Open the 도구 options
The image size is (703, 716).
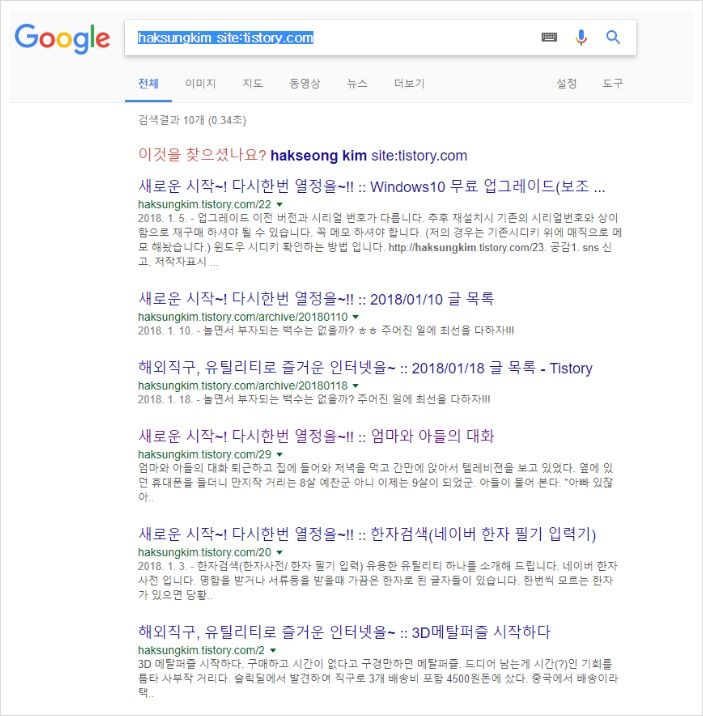point(612,84)
